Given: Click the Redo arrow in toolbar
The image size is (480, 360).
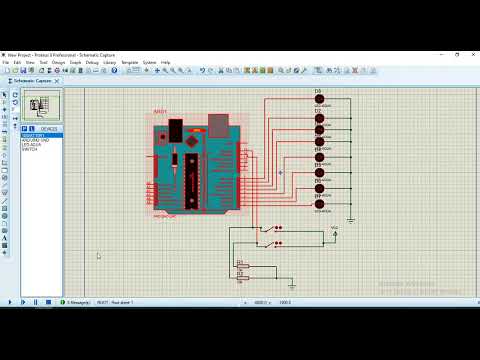Looking at the screenshot, I should (211, 70).
